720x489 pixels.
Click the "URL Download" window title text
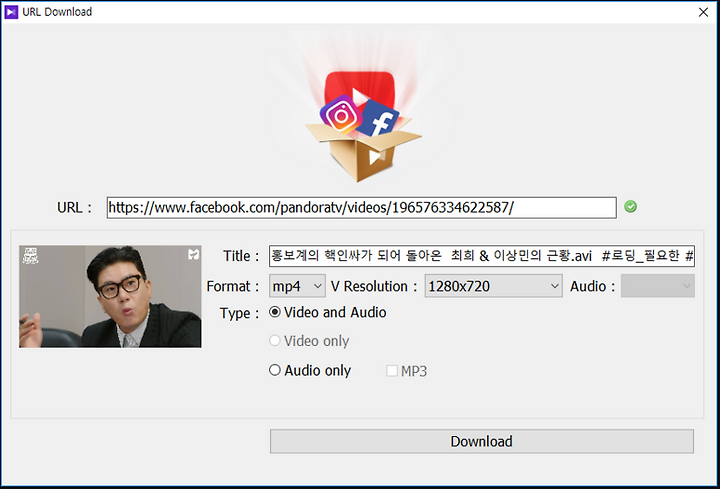[x=57, y=12]
